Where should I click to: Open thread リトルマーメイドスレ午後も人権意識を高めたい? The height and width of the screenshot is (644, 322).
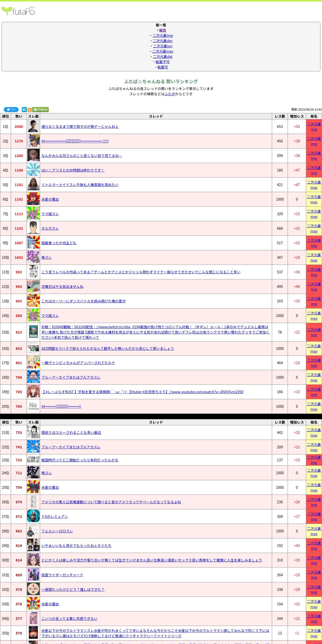click(80, 185)
